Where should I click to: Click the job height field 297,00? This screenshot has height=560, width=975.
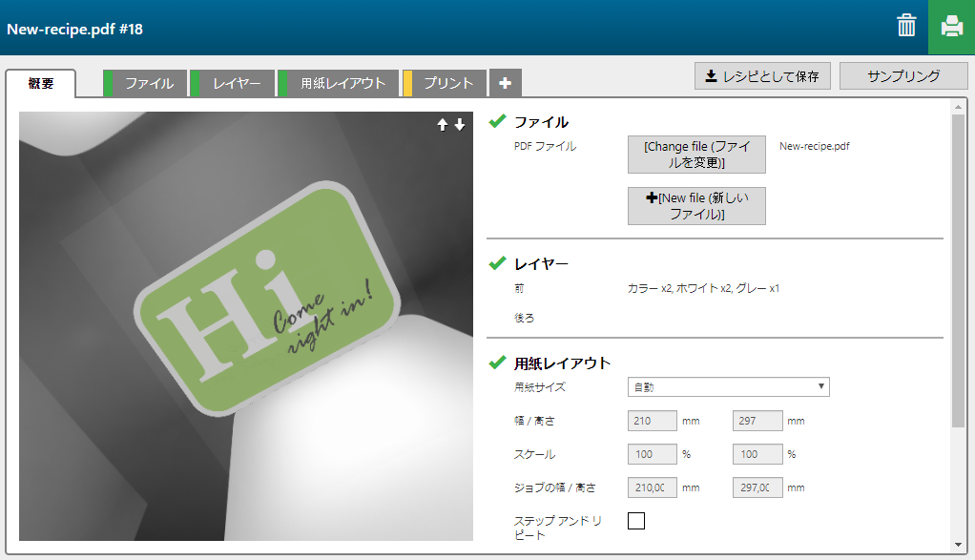[x=757, y=487]
